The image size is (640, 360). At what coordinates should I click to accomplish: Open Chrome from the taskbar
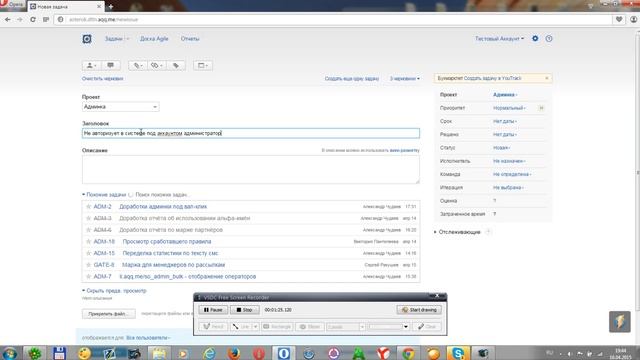coord(408,353)
